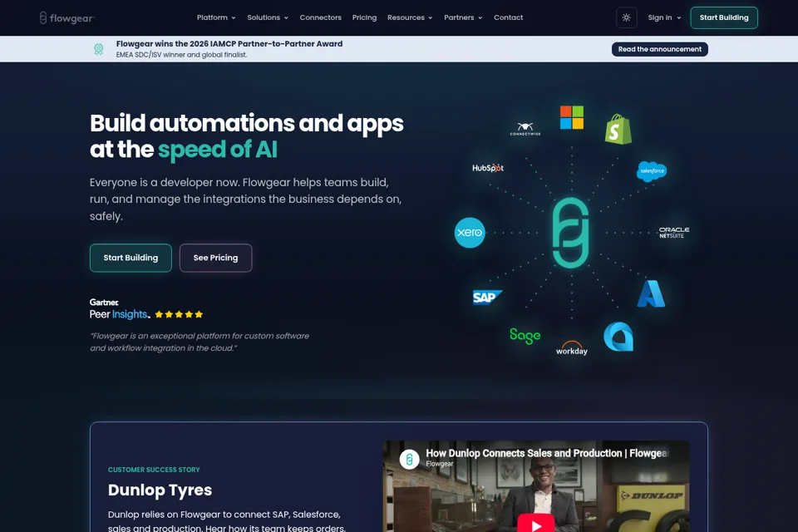Click the 'EMEA SDC/ISV winner and global finalist' text
Viewport: 798px width, 532px height.
(181, 55)
